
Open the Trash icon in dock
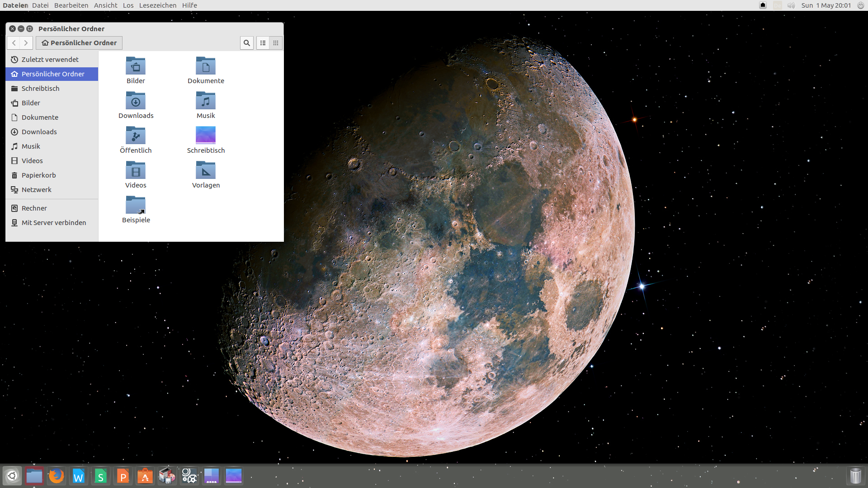click(x=855, y=476)
